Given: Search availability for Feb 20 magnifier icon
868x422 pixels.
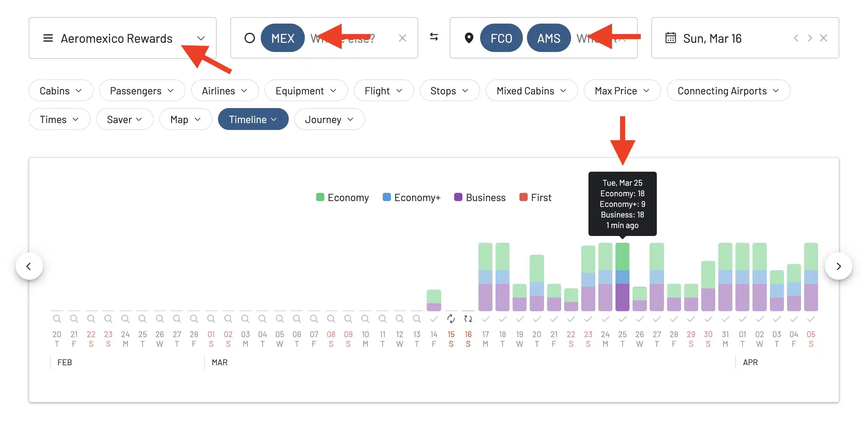Looking at the screenshot, I should 57,319.
